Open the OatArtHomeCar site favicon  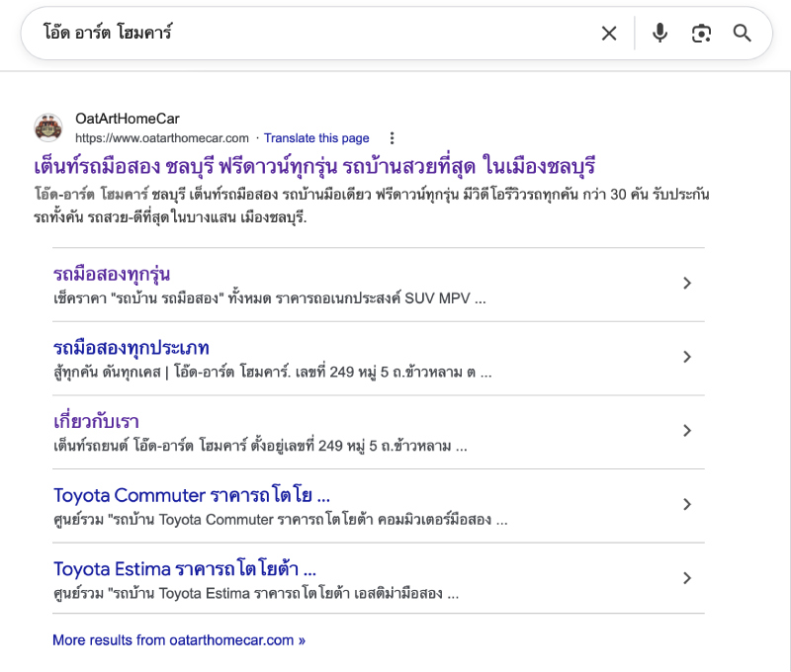47,127
